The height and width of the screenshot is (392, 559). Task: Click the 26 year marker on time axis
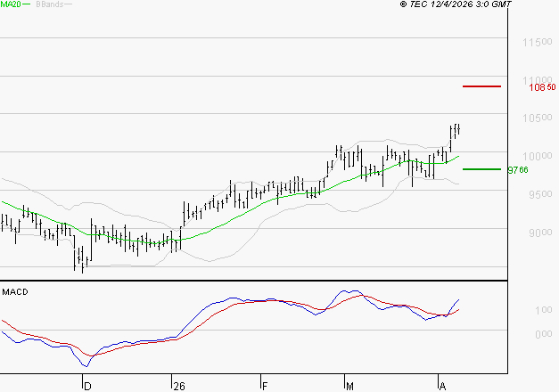tap(177, 386)
